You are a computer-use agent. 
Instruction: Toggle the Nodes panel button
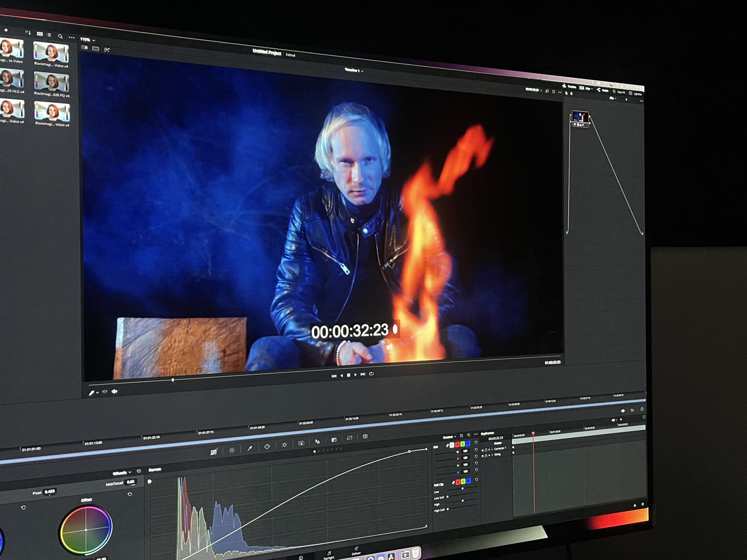coord(603,90)
